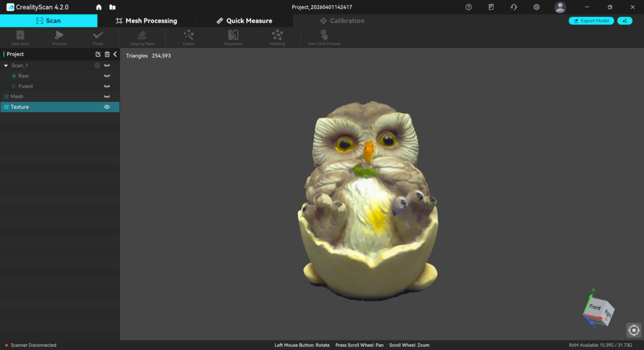
Task: Click the Export Model button
Action: (x=591, y=21)
